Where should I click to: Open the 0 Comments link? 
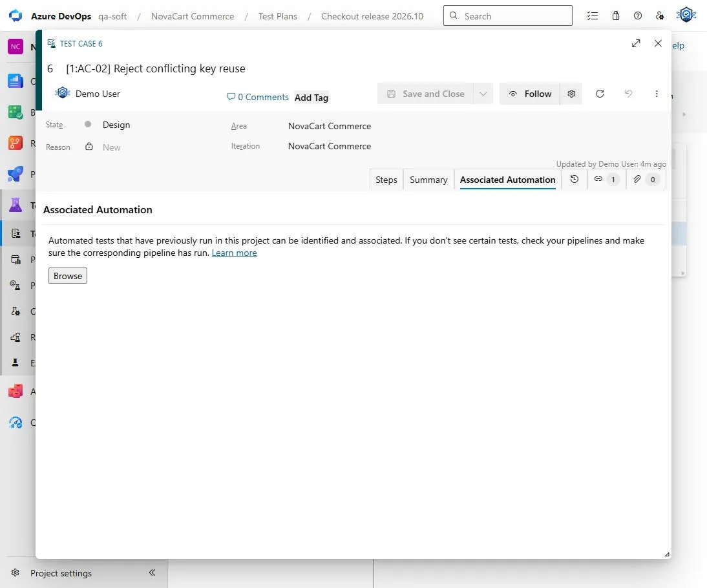257,97
